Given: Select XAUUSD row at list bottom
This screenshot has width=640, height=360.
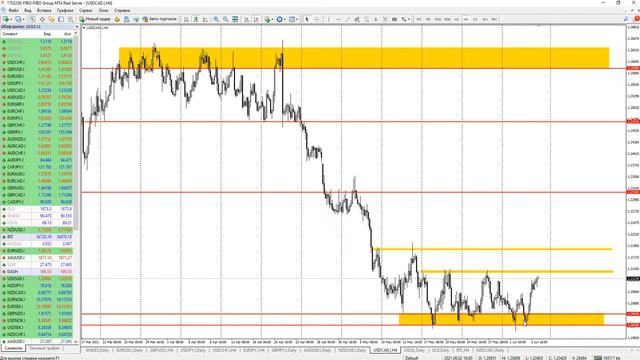Looking at the screenshot, I should (x=38, y=341).
